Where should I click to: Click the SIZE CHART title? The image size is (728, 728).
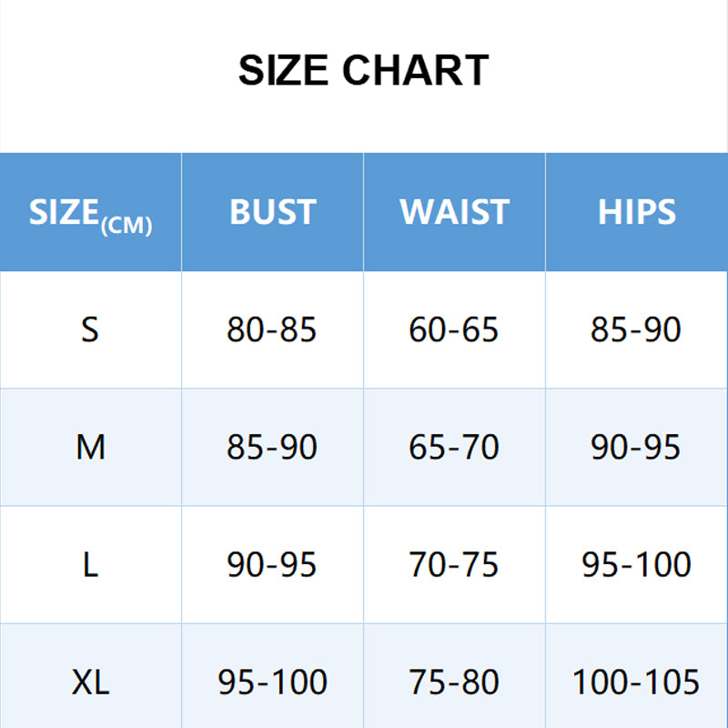(x=363, y=71)
